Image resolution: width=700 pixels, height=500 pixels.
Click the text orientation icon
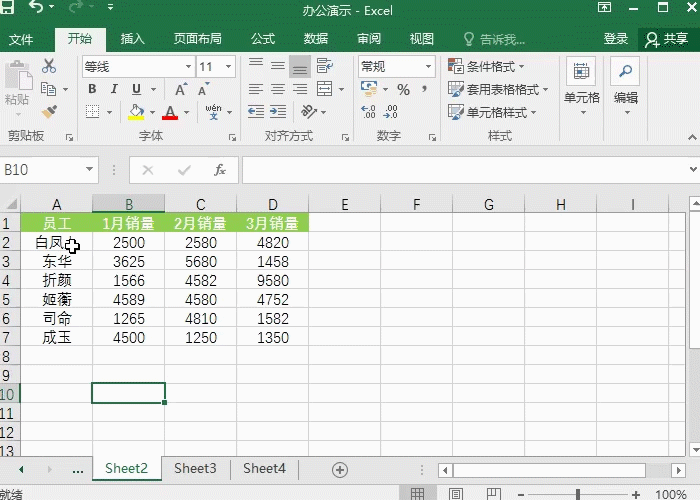coord(309,112)
